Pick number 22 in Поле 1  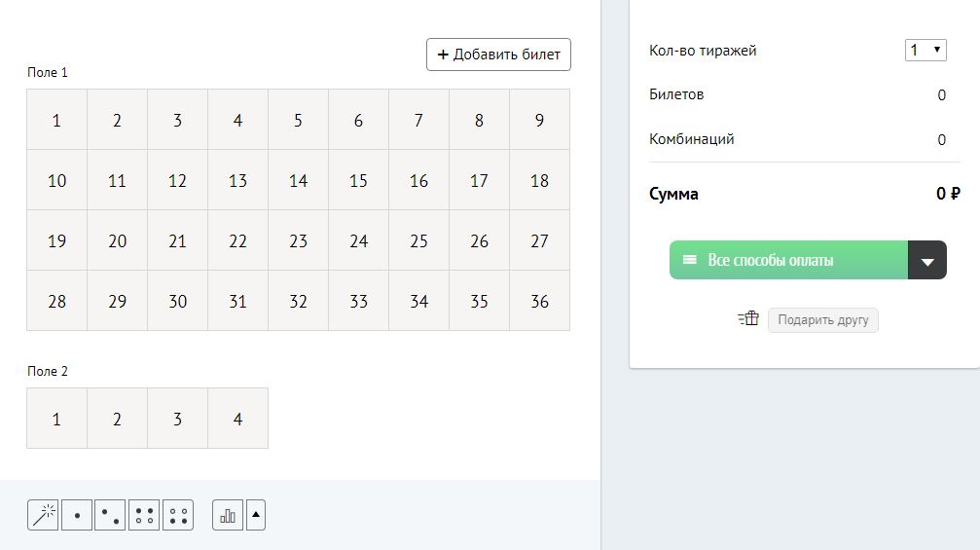237,240
